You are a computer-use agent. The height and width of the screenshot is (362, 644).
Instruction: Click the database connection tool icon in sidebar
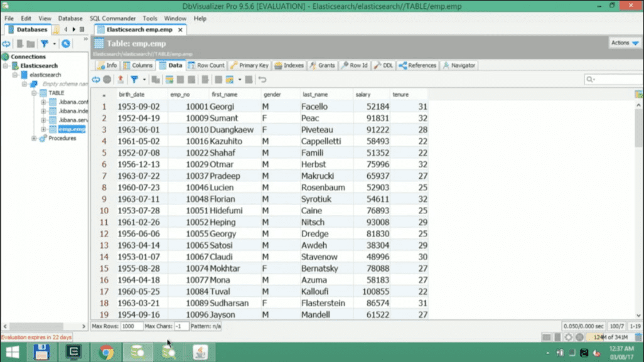coord(66,43)
